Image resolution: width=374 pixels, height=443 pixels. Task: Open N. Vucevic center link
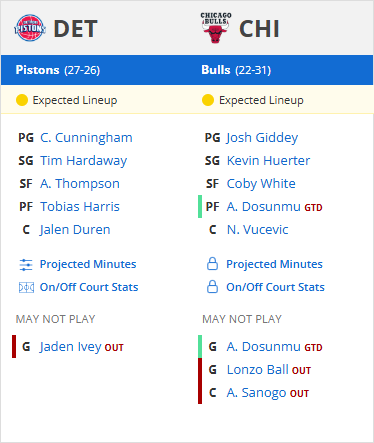click(x=258, y=230)
